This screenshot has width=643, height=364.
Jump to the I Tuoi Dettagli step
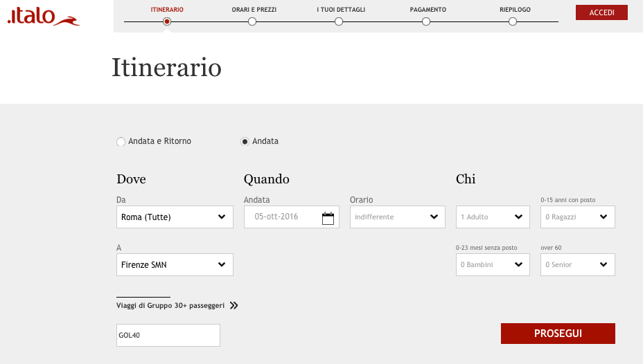pos(339,21)
